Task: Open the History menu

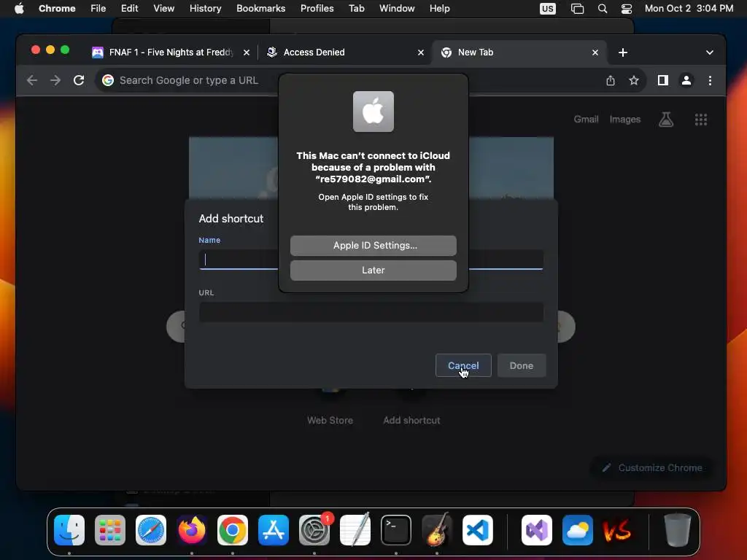Action: tap(205, 8)
